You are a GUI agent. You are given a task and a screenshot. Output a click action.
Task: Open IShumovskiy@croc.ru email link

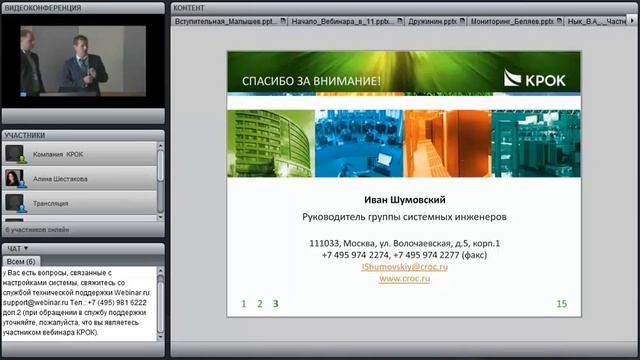404,267
